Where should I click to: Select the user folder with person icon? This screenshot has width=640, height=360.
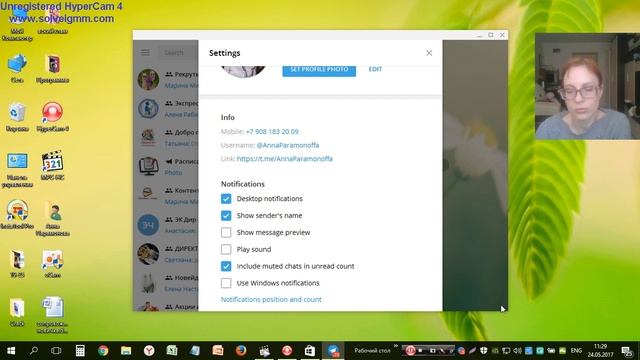click(x=52, y=218)
